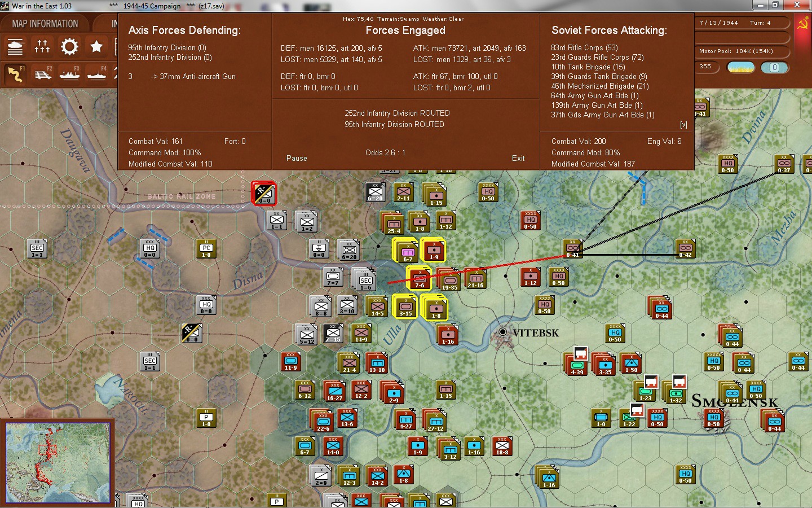Toggle F1 move mode
The width and height of the screenshot is (812, 508).
click(x=15, y=74)
